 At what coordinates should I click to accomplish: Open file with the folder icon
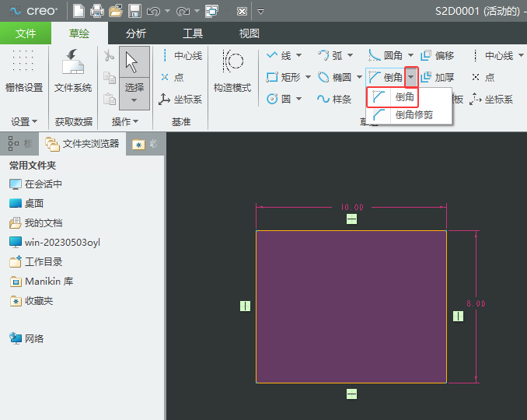(116, 11)
